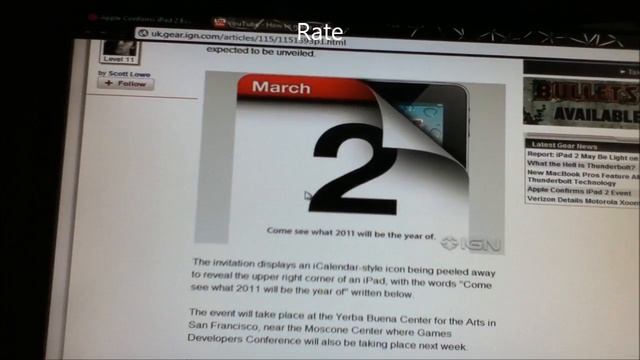Viewport: 640px width, 360px height.
Task: Click the red favicon on the Apple Confirms iPad tab
Action: click(x=92, y=18)
